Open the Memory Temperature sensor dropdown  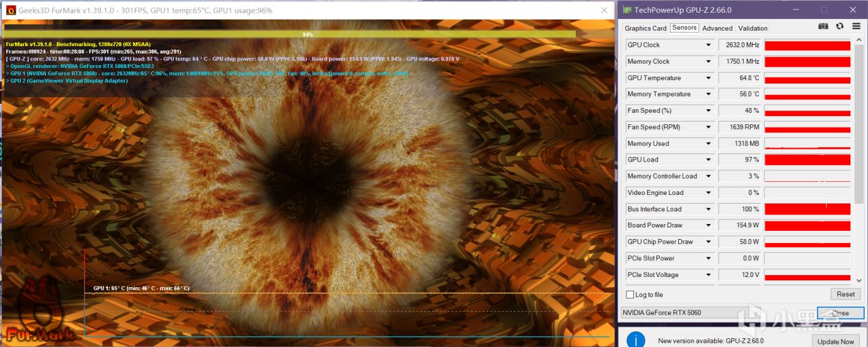pyautogui.click(x=709, y=94)
